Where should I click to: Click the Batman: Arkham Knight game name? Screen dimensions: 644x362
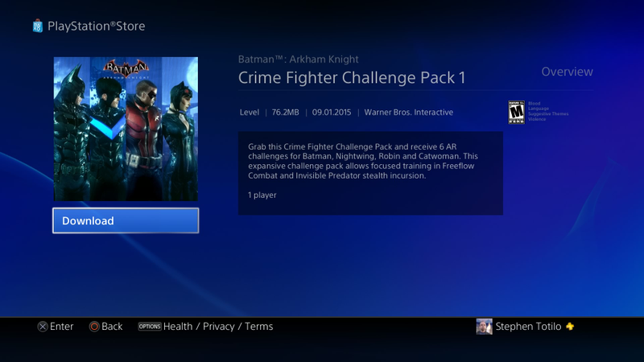point(298,59)
